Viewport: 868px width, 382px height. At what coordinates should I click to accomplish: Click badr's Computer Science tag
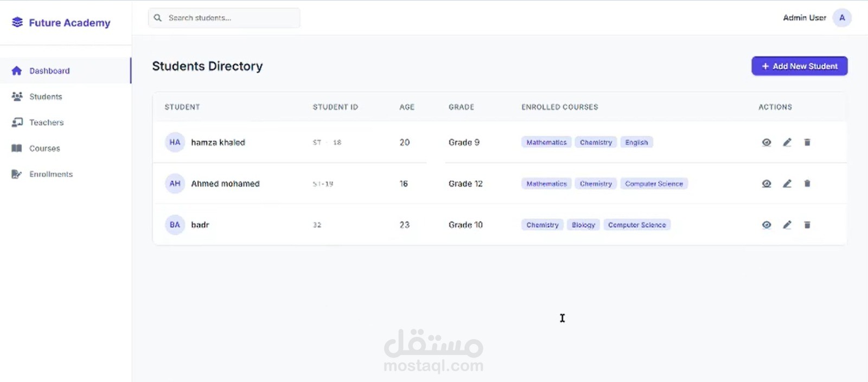[637, 225]
